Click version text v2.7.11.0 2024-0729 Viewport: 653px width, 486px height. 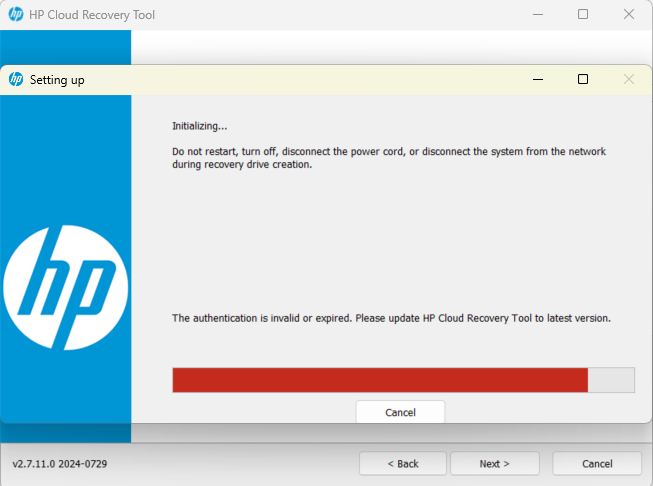coord(60,464)
